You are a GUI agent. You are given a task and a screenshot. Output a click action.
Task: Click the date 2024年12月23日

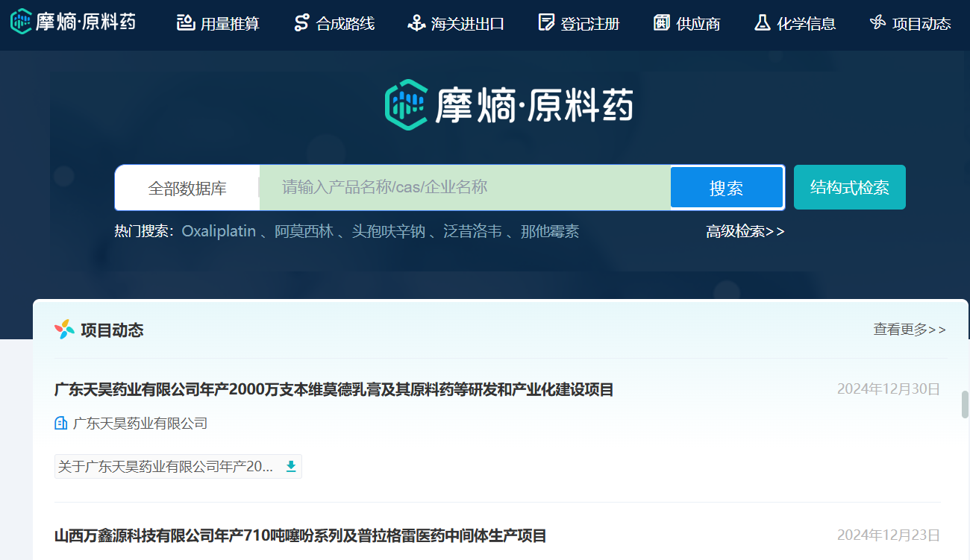click(x=889, y=535)
